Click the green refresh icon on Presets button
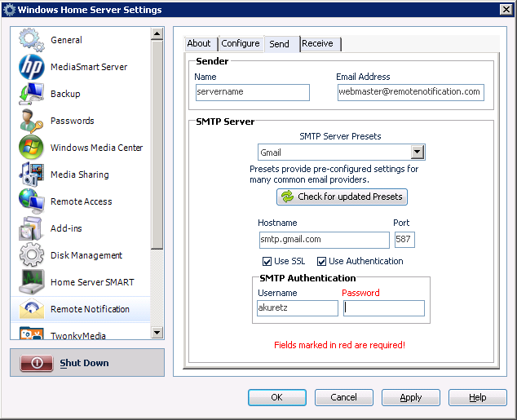This screenshot has width=517, height=420. click(x=287, y=197)
